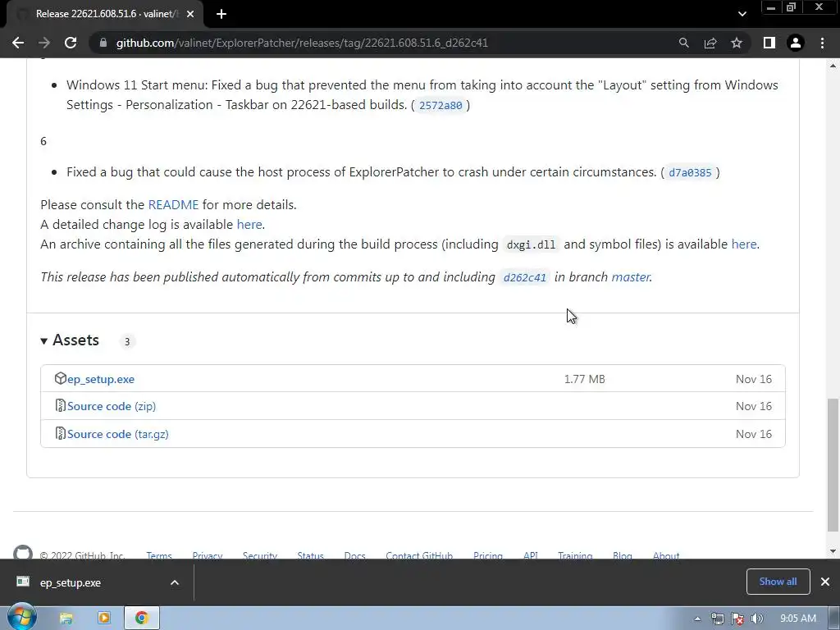
Task: Open Windows Explorer from taskbar
Action: click(x=66, y=619)
